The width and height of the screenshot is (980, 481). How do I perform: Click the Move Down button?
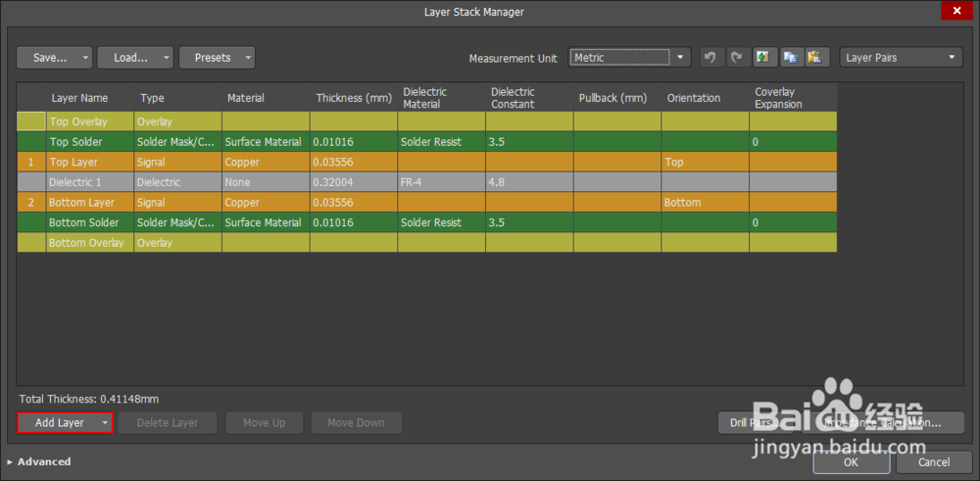(357, 423)
